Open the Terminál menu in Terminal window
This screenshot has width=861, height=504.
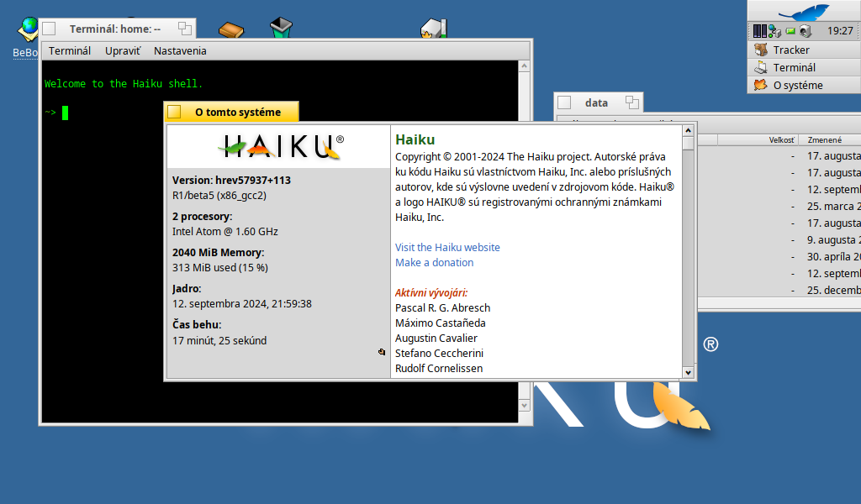coord(70,51)
